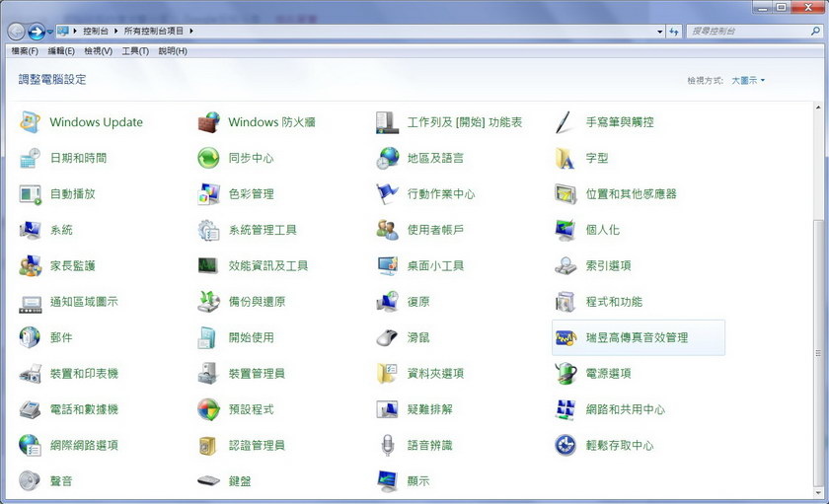This screenshot has height=504, width=829.
Task: Click the search magnifier icon
Action: coord(815,32)
